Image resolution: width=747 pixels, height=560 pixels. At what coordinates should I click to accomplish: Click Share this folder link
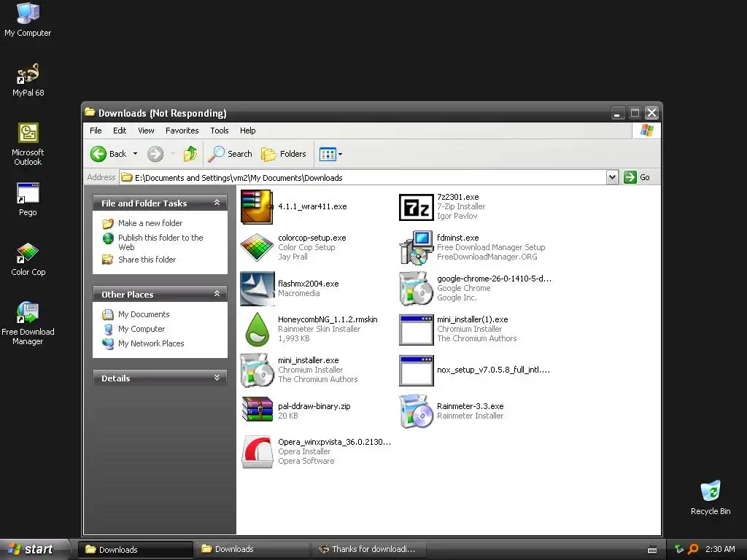point(147,260)
